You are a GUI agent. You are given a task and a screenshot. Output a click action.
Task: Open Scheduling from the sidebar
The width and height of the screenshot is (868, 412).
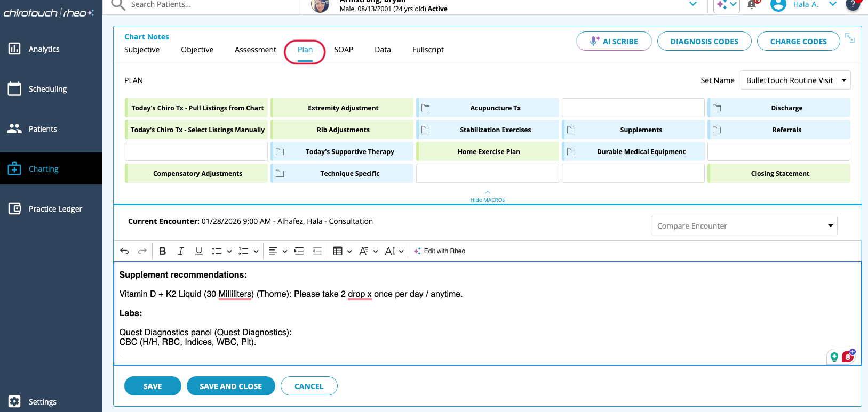[47, 89]
